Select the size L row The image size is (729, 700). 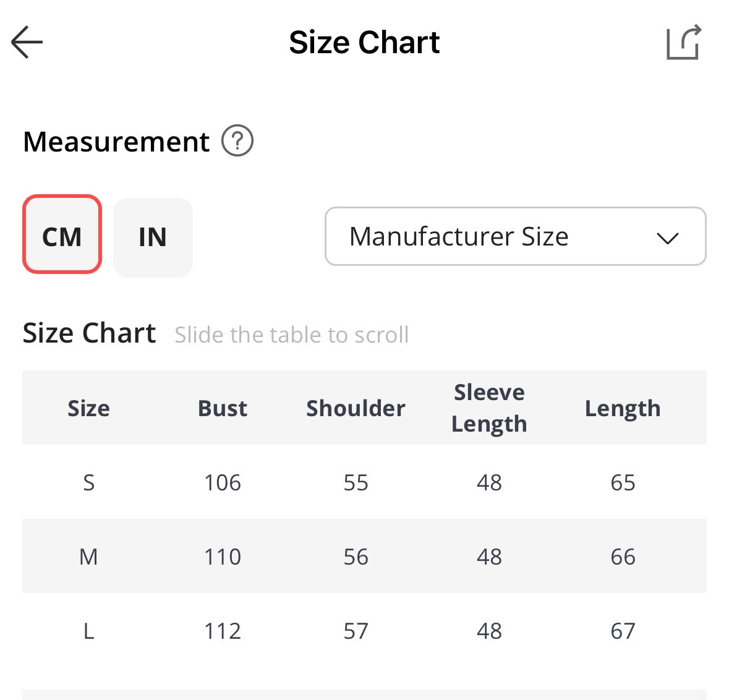(x=365, y=630)
